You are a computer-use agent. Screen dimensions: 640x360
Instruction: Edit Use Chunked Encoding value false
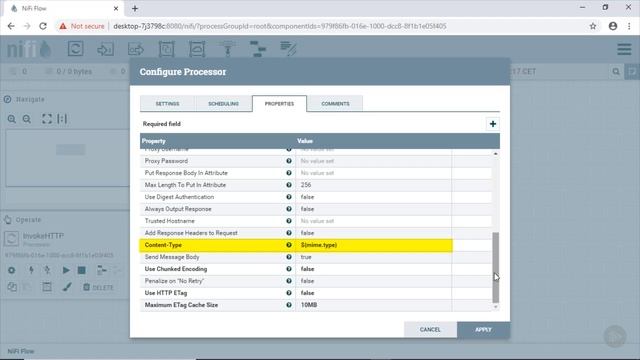[373, 269]
